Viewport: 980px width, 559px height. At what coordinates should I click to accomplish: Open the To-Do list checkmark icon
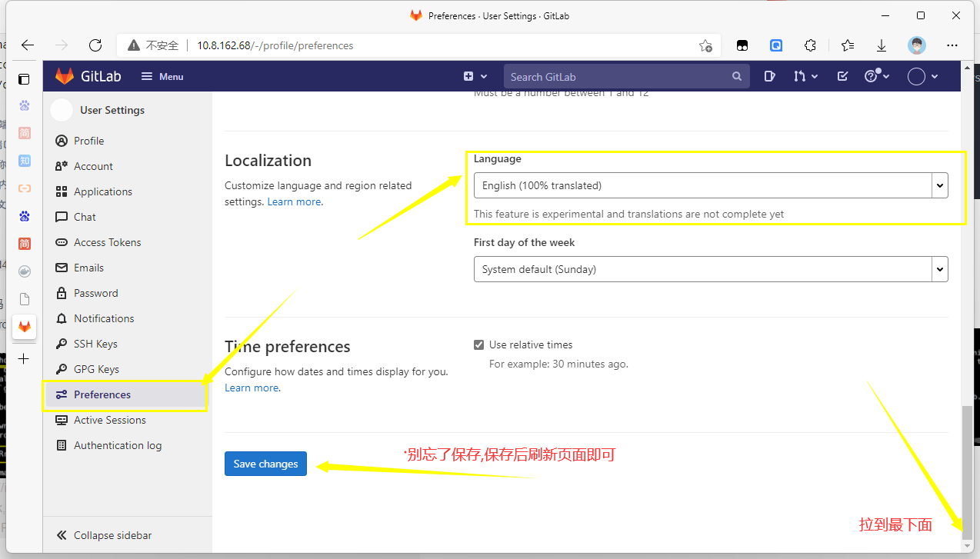[x=842, y=76]
